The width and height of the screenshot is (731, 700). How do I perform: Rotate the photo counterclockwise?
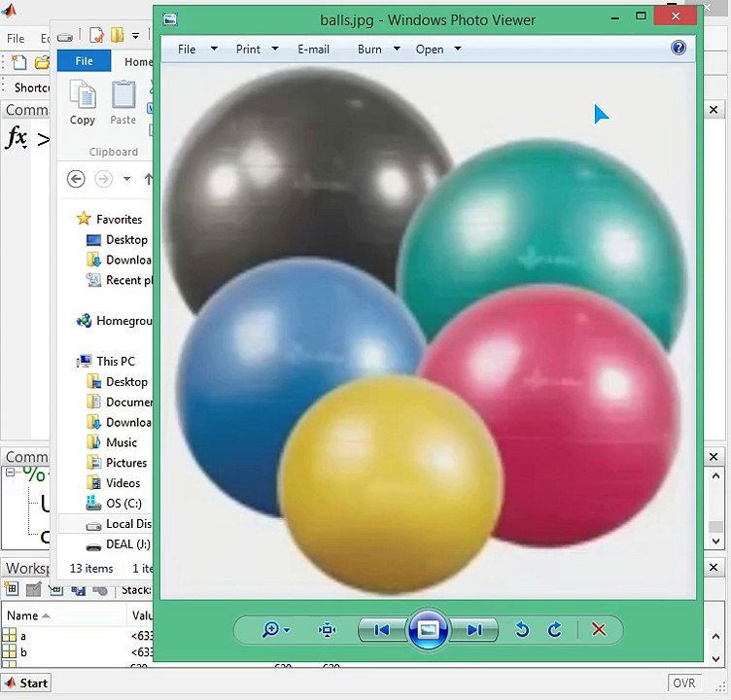pyautogui.click(x=522, y=630)
